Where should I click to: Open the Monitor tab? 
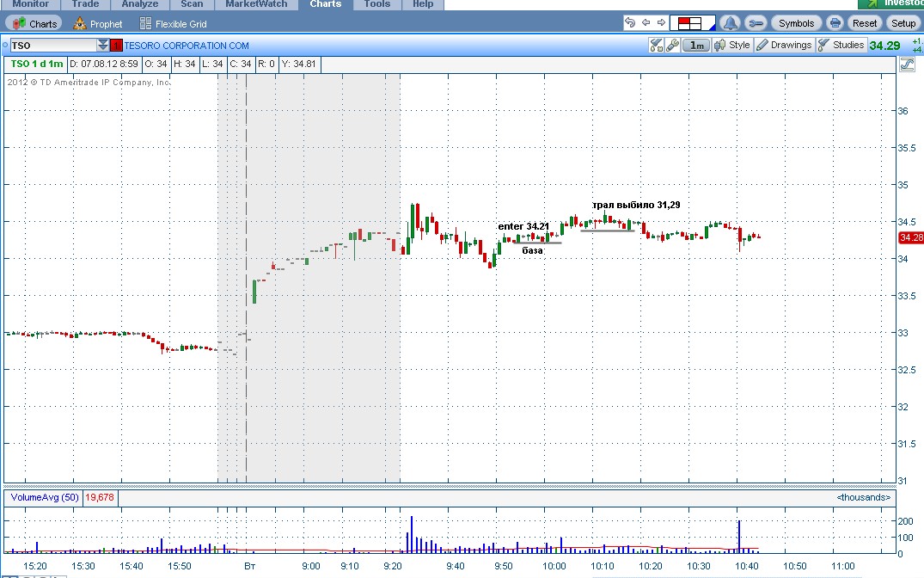click(31, 4)
